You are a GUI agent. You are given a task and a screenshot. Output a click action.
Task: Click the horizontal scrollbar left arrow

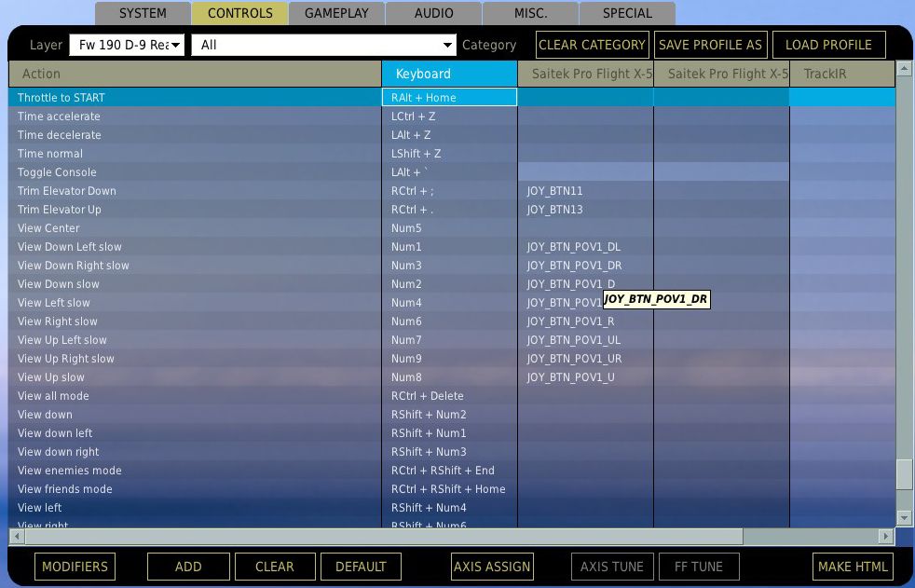point(16,536)
